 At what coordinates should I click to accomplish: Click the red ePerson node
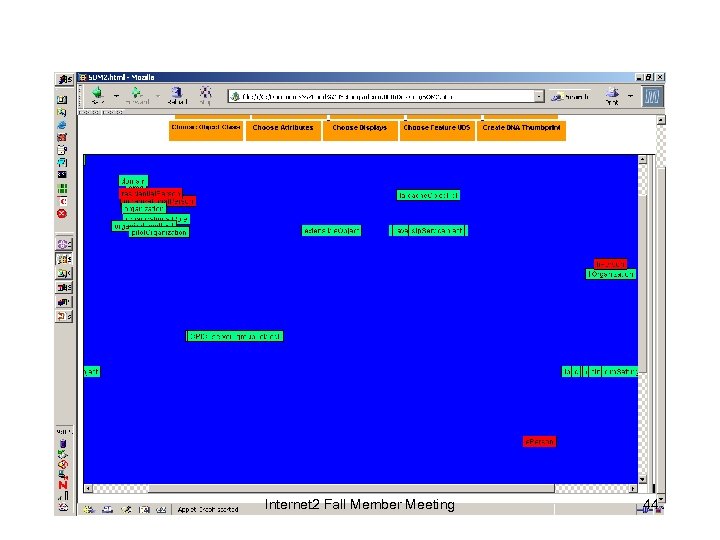pyautogui.click(x=539, y=441)
